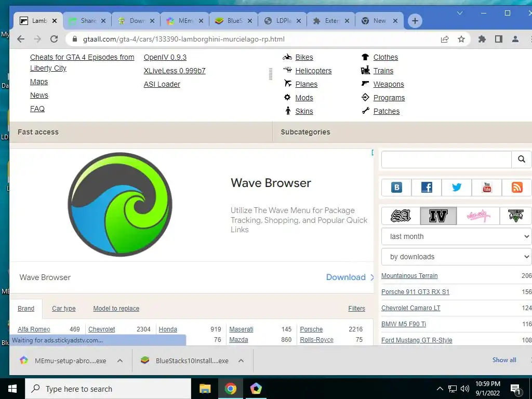Click the volume speaker tray icon
Screen dimensions: 532x399
coord(465,389)
